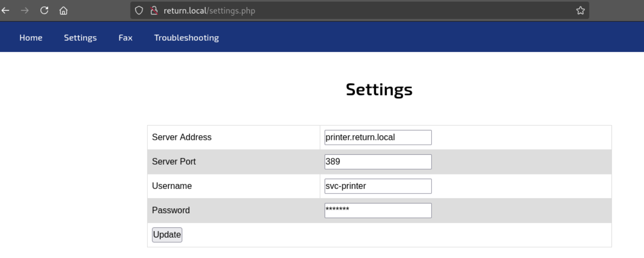Click the Server Address input field
Viewport: 644px width, 258px height.
click(x=378, y=138)
